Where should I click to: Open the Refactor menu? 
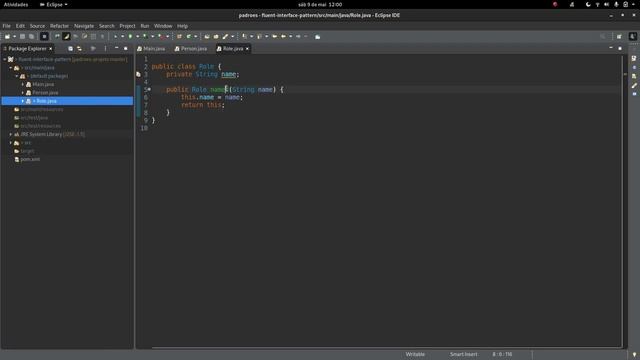pyautogui.click(x=60, y=26)
